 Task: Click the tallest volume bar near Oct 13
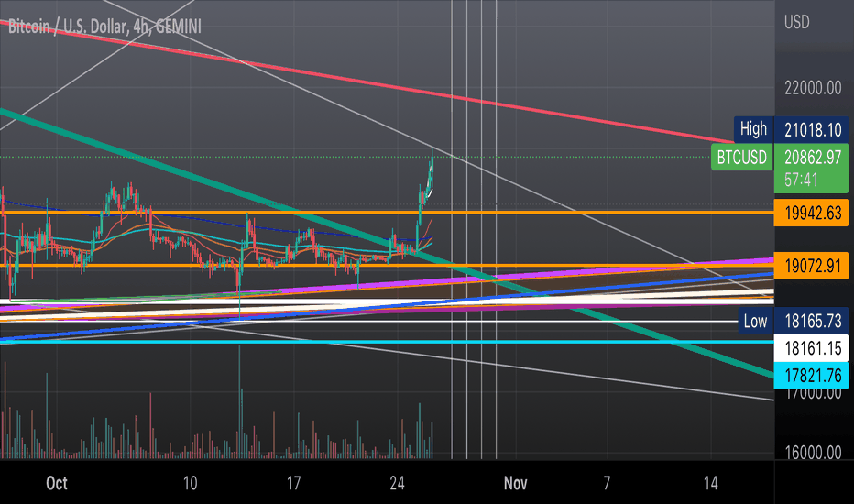point(240,403)
